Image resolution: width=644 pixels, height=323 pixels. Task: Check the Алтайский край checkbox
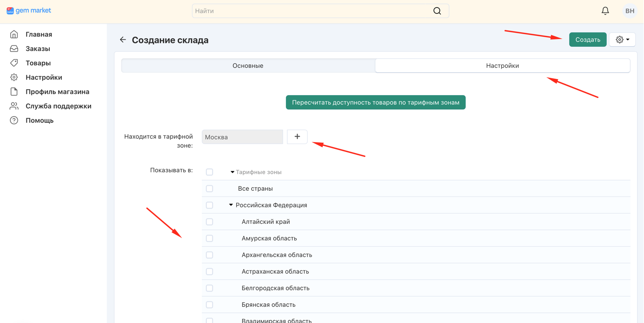pyautogui.click(x=210, y=222)
